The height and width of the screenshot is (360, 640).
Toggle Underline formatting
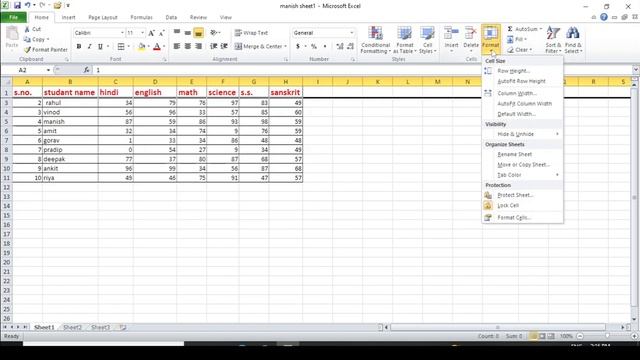100,47
